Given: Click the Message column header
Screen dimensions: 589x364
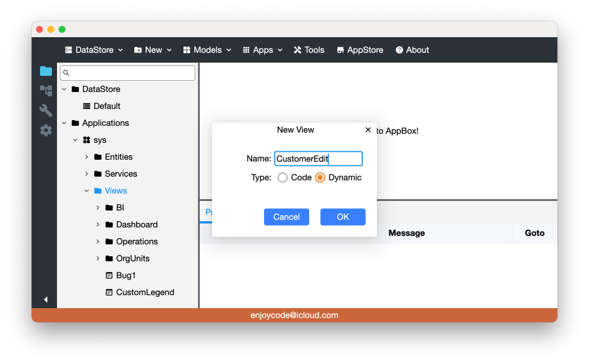Looking at the screenshot, I should coord(406,233).
